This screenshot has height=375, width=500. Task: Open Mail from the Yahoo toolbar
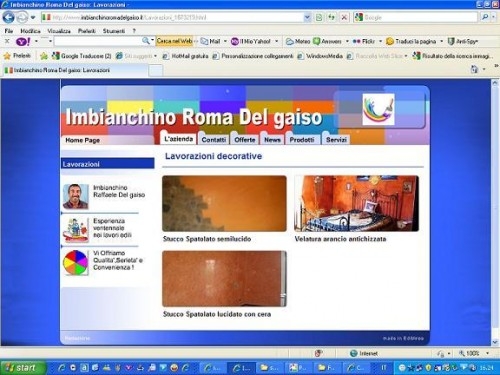[211, 41]
